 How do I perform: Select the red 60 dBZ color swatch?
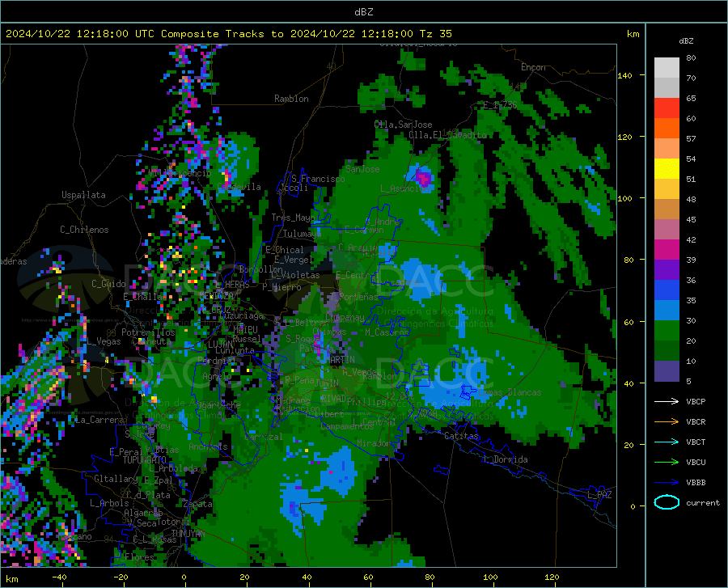coord(667,108)
